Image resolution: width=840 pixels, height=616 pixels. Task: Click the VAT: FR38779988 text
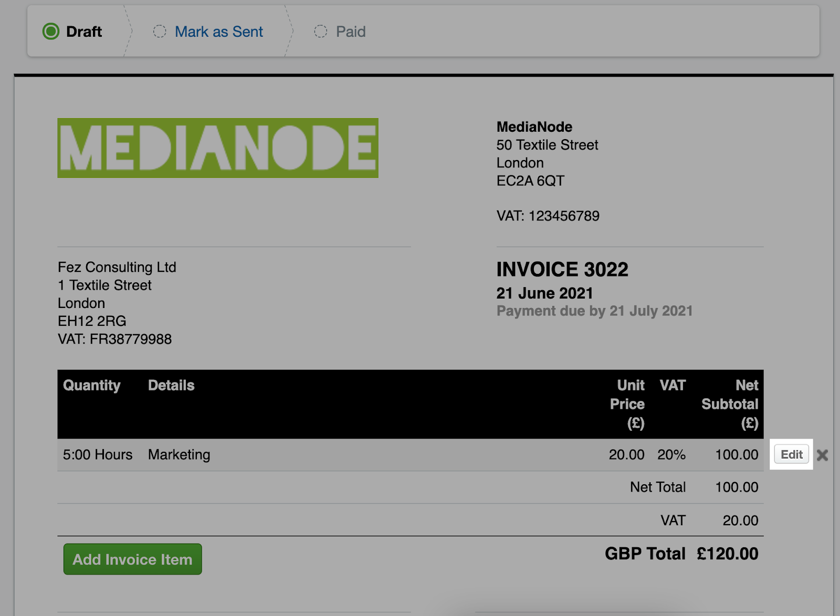(x=114, y=339)
